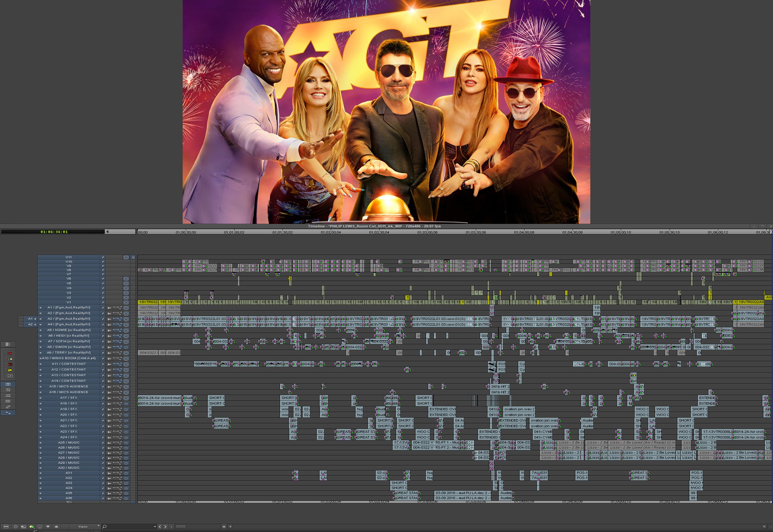The width and height of the screenshot is (773, 532).
Task: Click the bracket icon beside the scale slider
Action: click(171, 527)
